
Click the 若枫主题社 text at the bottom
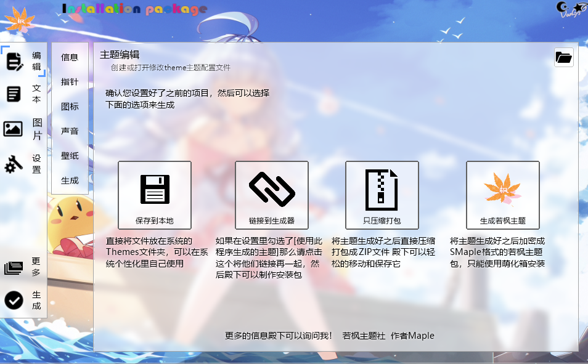click(x=364, y=336)
